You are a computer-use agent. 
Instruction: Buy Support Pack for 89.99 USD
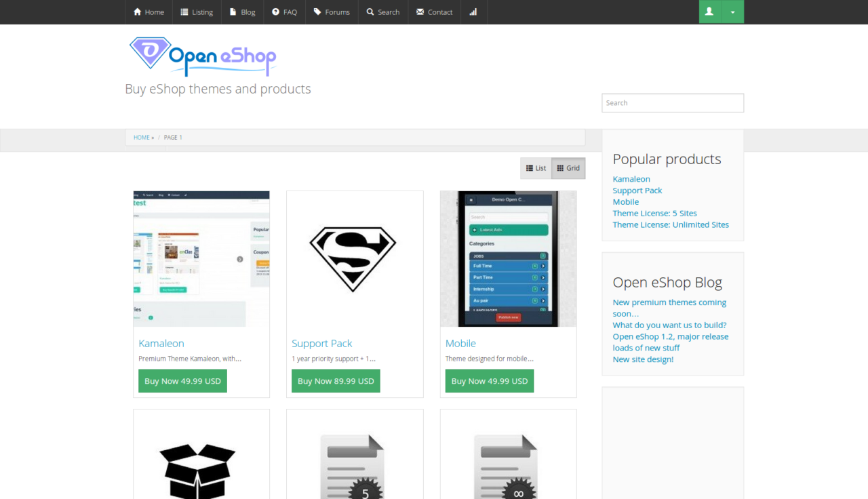point(336,381)
